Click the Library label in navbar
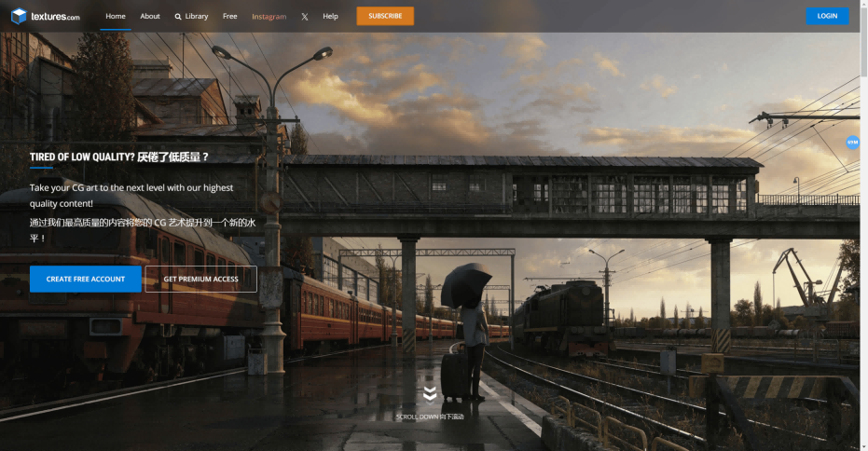This screenshot has width=868, height=451. tap(197, 16)
